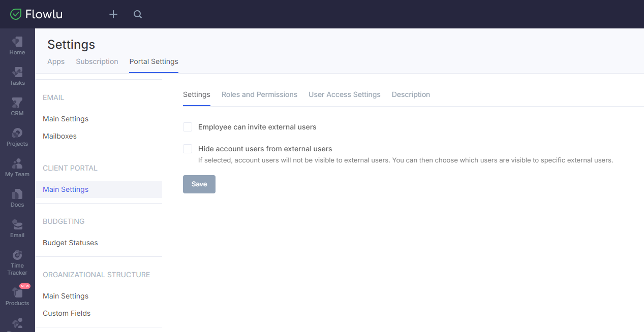Open the CRM module
644x332 pixels.
tap(17, 107)
